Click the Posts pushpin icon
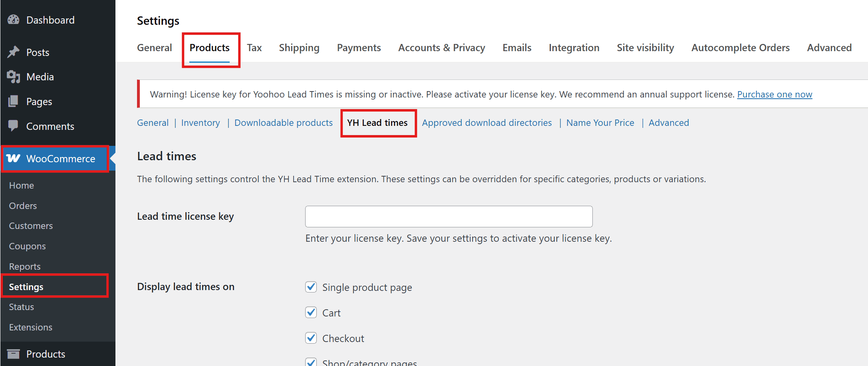 (14, 52)
